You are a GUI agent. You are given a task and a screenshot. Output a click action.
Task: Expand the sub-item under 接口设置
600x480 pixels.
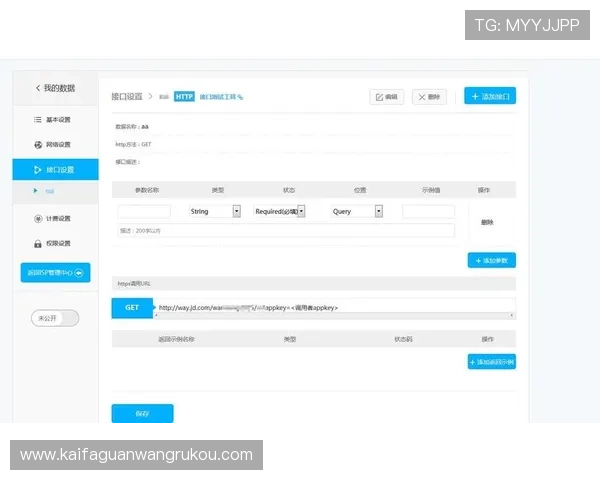click(x=37, y=190)
